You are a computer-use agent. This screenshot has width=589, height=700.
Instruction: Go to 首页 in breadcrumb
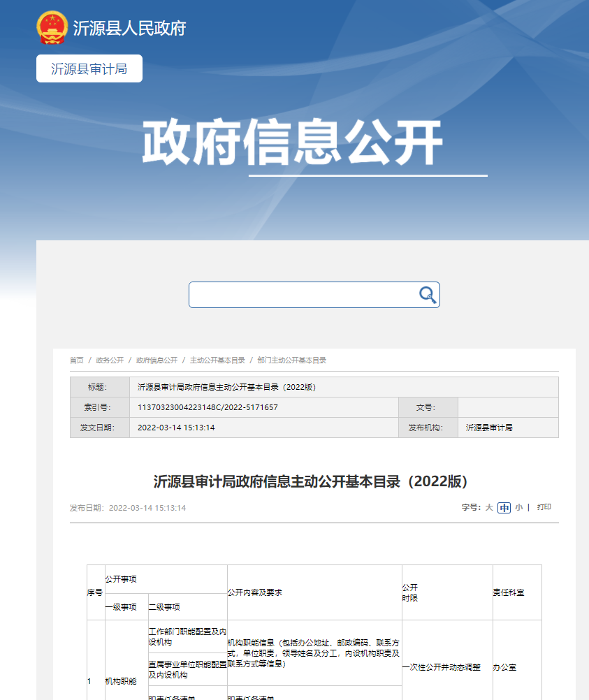76,360
